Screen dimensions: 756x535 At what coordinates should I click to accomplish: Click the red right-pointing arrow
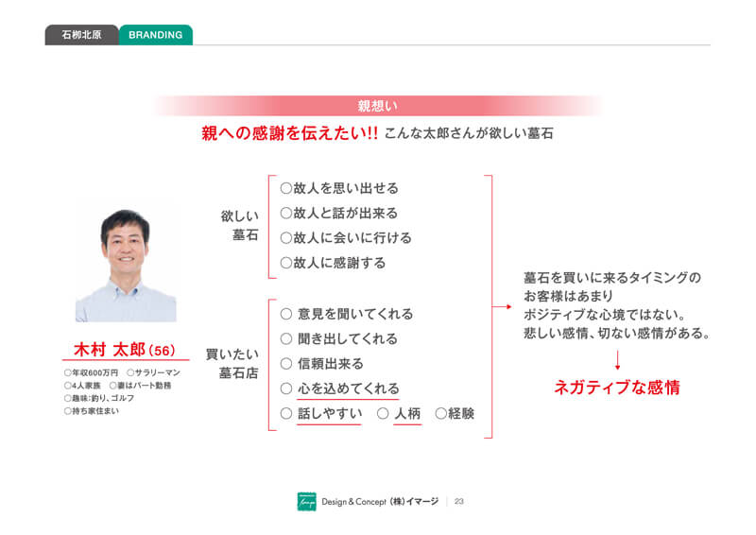tap(502, 306)
